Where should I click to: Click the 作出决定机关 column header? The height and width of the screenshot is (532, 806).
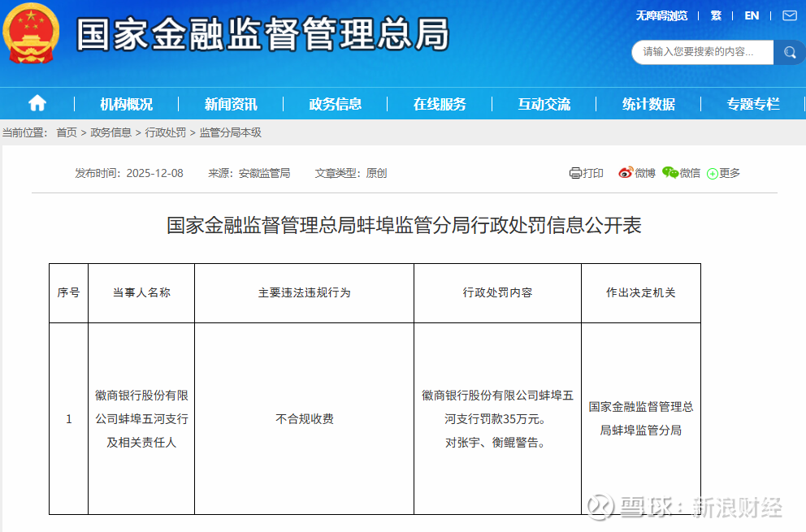pos(641,293)
